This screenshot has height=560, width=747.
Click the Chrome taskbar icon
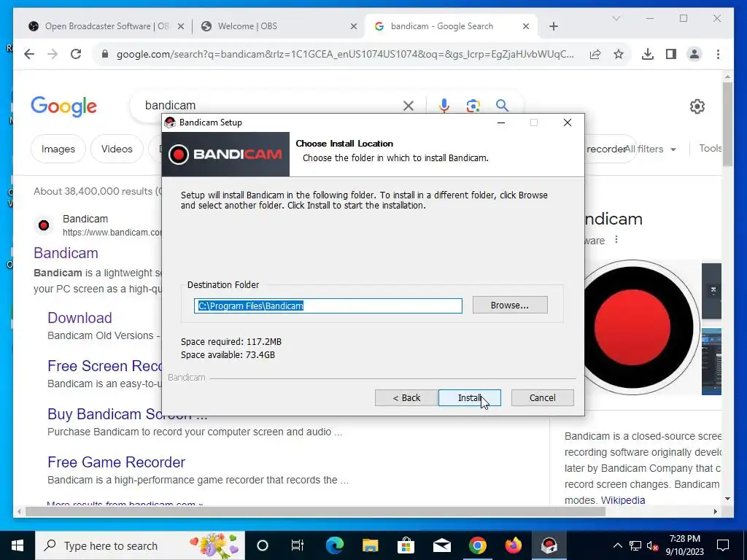477,545
